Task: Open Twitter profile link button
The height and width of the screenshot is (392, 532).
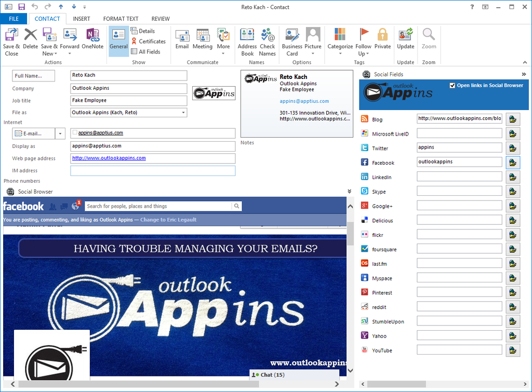Action: [513, 148]
